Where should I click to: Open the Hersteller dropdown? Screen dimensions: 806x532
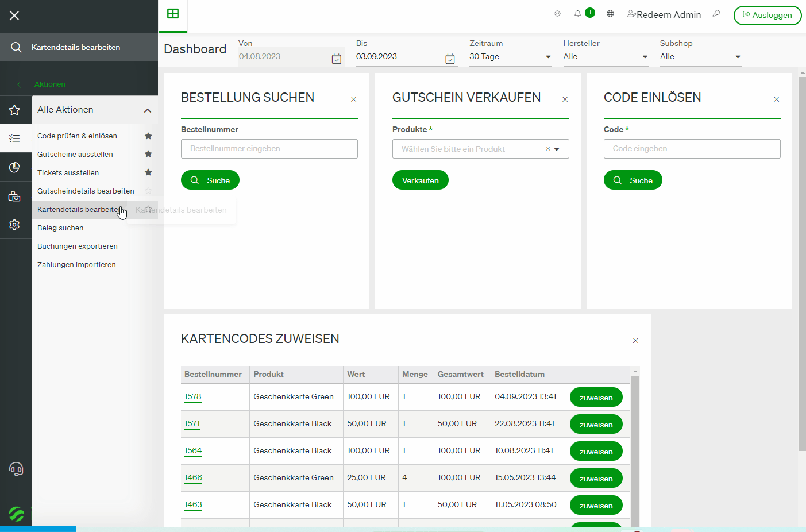(606, 56)
